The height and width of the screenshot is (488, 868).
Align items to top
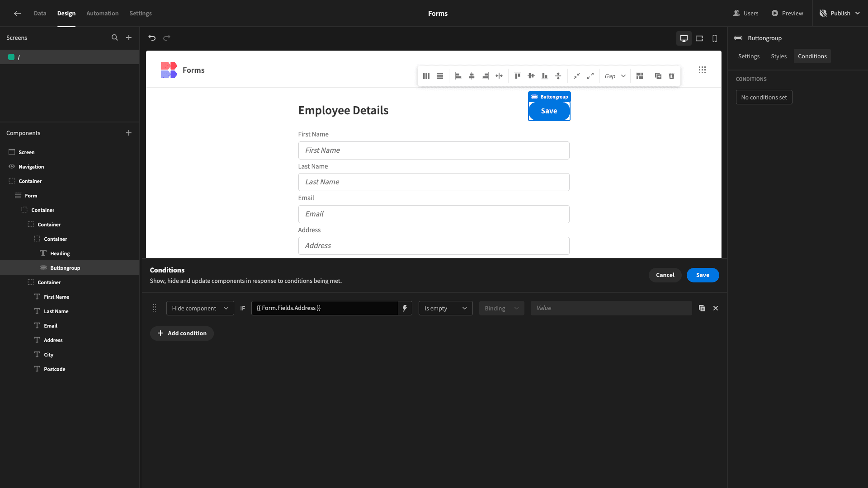coord(518,76)
